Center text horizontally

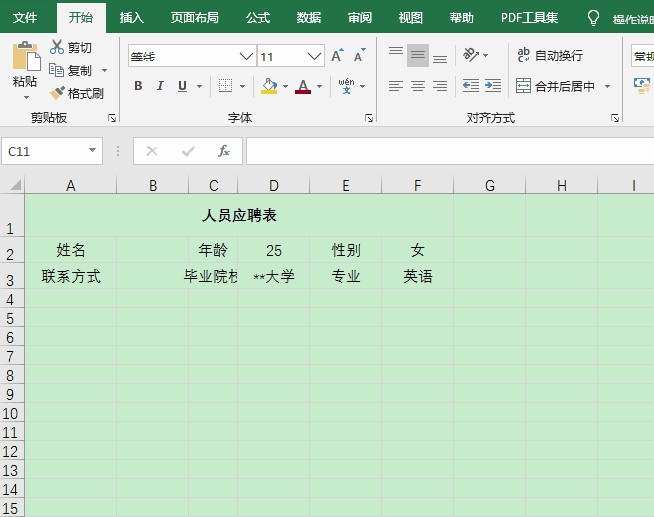(x=418, y=86)
